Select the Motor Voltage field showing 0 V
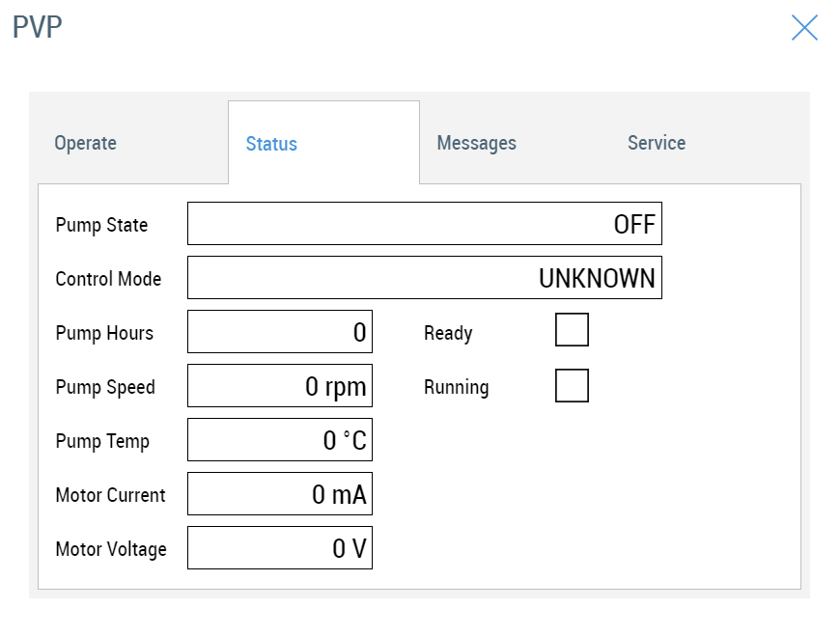Viewport: 840px width, 636px height. point(279,548)
